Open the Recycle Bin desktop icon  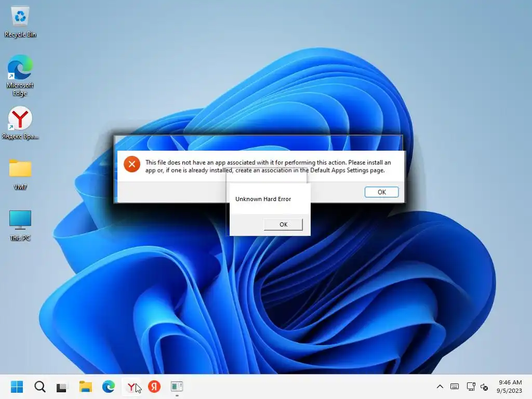20,22
